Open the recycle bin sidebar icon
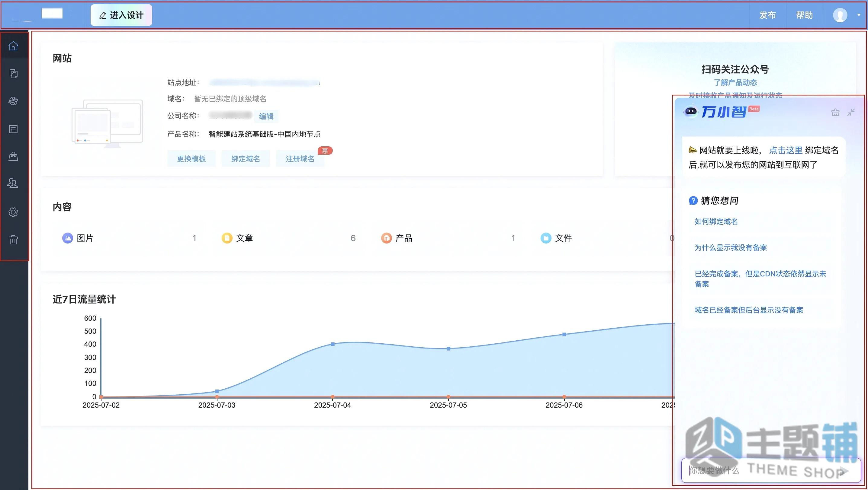The height and width of the screenshot is (490, 868). coord(14,240)
